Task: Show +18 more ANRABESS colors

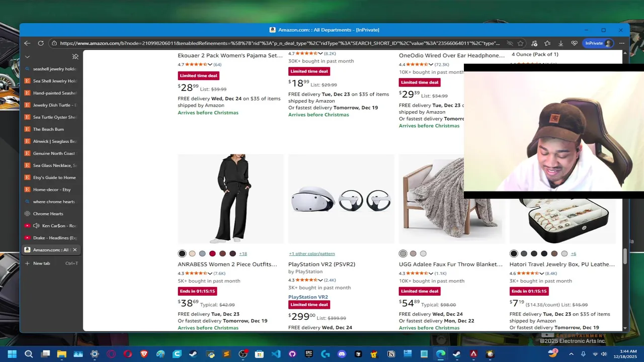Action: point(243,254)
